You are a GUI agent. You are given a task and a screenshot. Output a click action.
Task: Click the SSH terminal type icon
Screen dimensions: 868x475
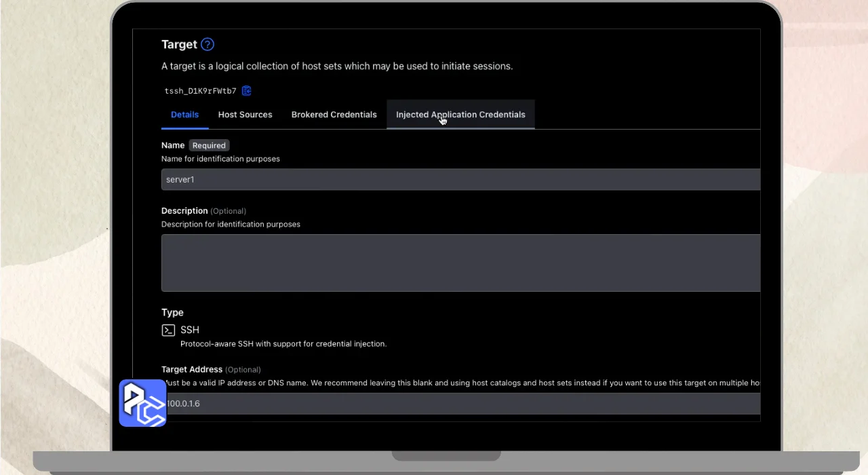point(168,330)
